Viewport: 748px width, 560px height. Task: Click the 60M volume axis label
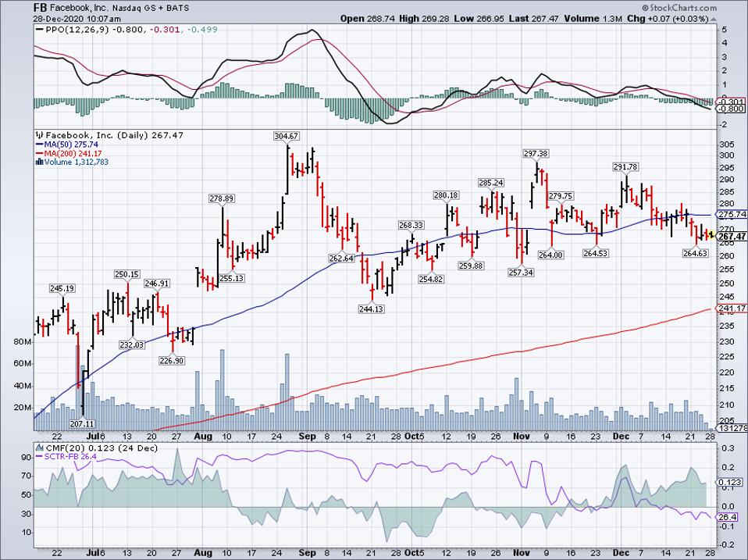coord(23,364)
